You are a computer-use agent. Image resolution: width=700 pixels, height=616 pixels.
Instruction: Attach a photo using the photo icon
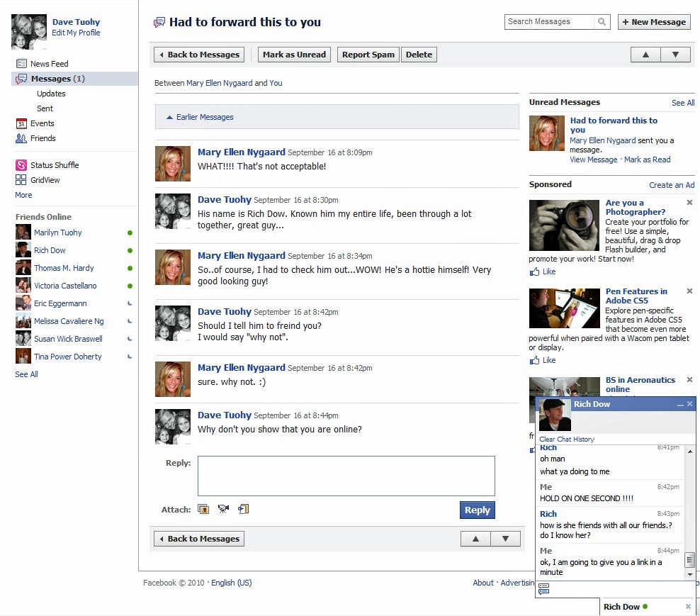point(203,509)
